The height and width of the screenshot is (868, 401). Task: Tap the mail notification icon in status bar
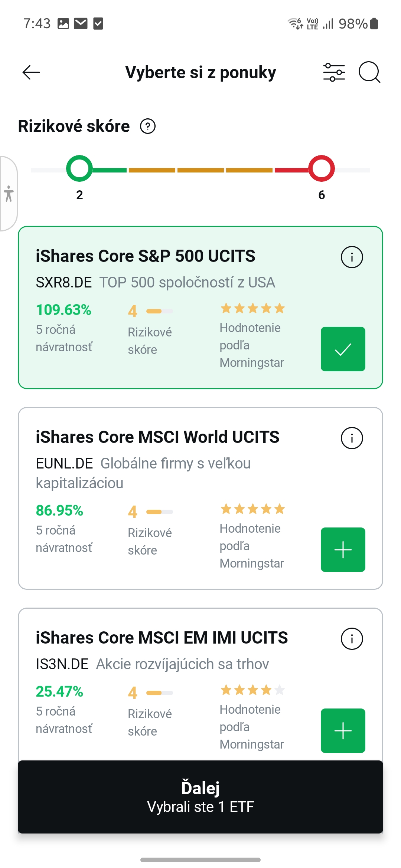[x=81, y=24]
